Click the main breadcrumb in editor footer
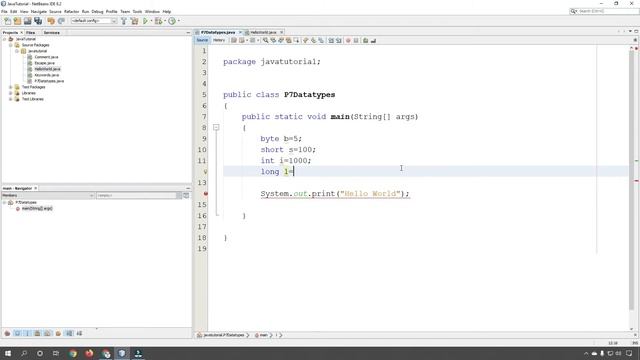Screen dimensions: 640x360 pyautogui.click(x=264, y=335)
